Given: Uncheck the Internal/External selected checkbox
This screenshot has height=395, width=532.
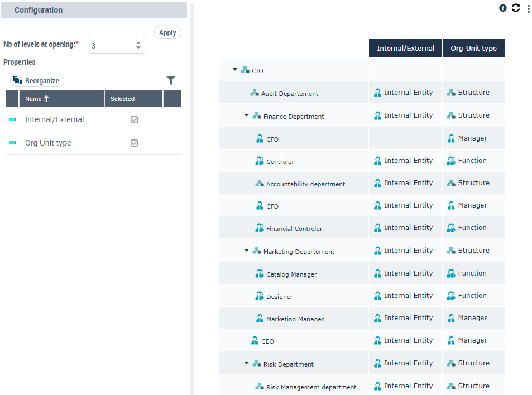Looking at the screenshot, I should coord(134,119).
